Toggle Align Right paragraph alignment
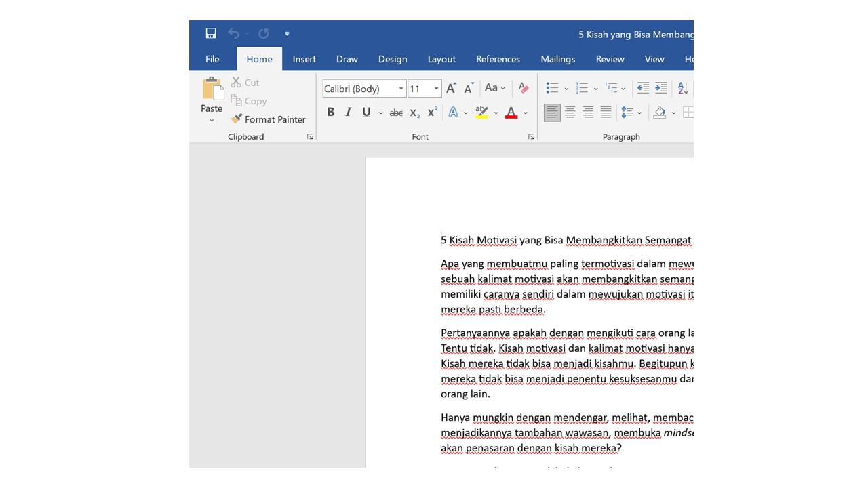The image size is (868, 488). pyautogui.click(x=588, y=113)
